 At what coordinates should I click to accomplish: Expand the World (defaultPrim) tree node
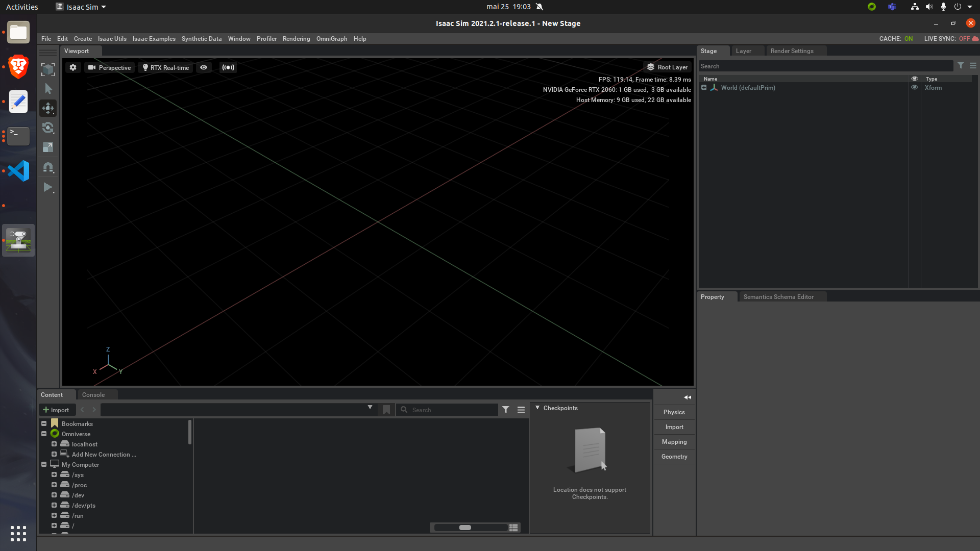[x=704, y=88]
